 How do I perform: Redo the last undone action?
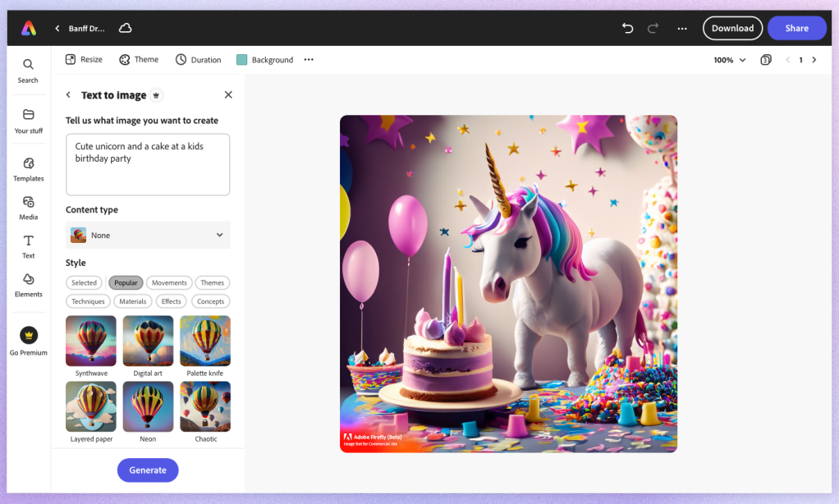(653, 28)
